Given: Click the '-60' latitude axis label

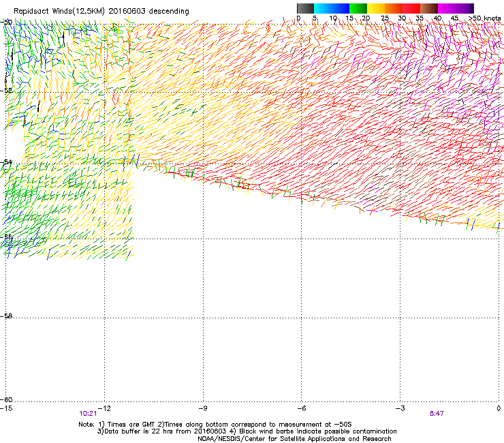Looking at the screenshot, I should click(6, 399).
